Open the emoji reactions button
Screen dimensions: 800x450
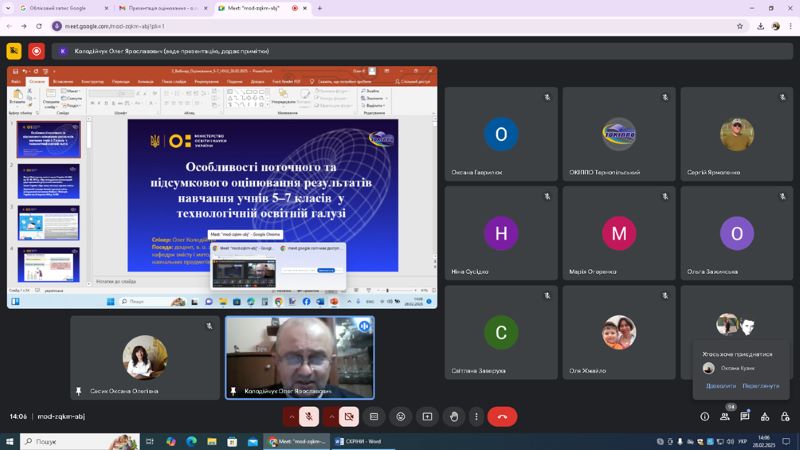pos(401,417)
